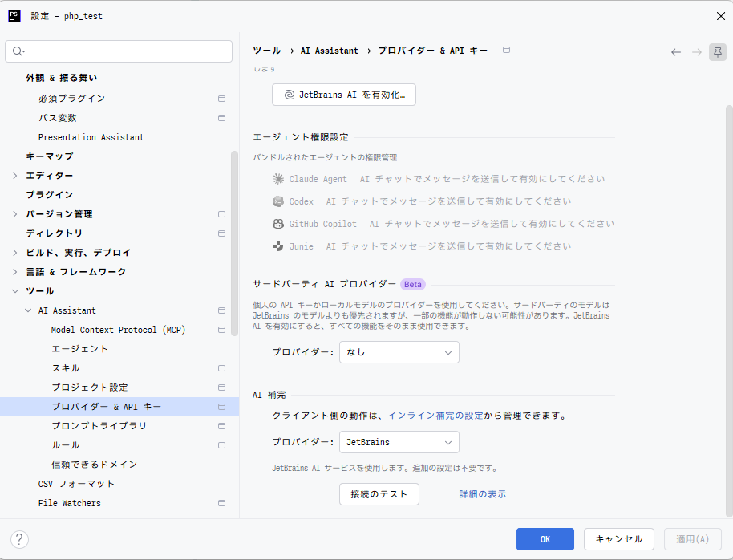Expand the 言語 & フレームワーク node

[15, 272]
